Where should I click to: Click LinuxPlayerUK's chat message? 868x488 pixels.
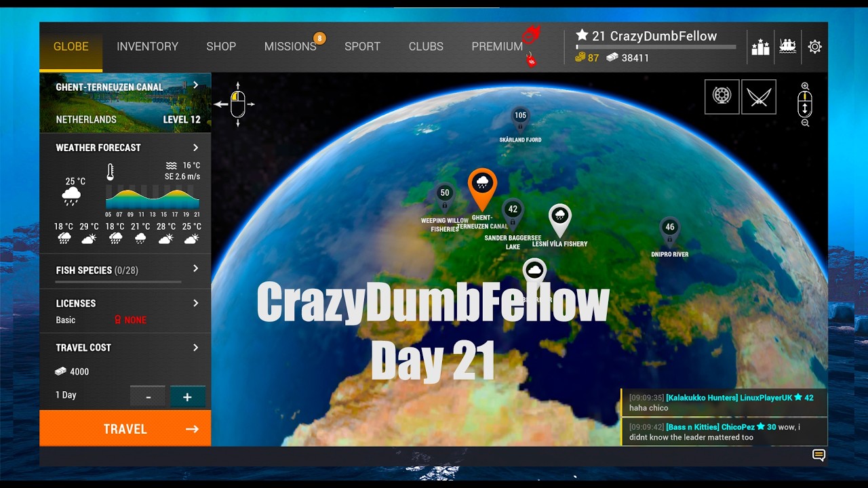coord(724,403)
